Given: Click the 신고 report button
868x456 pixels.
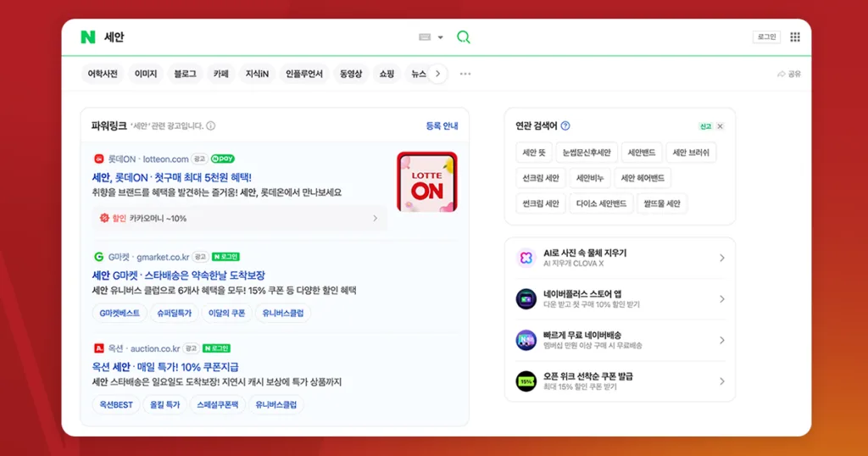Looking at the screenshot, I should click(x=705, y=127).
